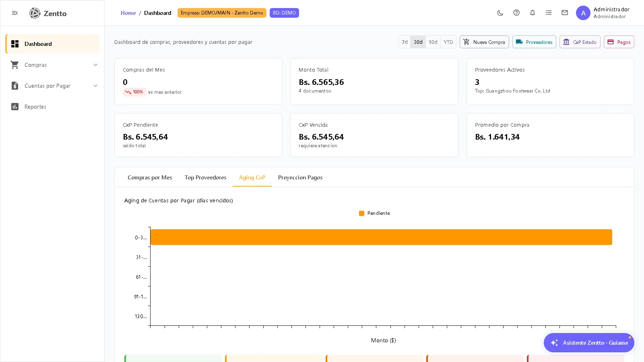Click the Zentto logo
644x362 pixels.
tap(48, 13)
